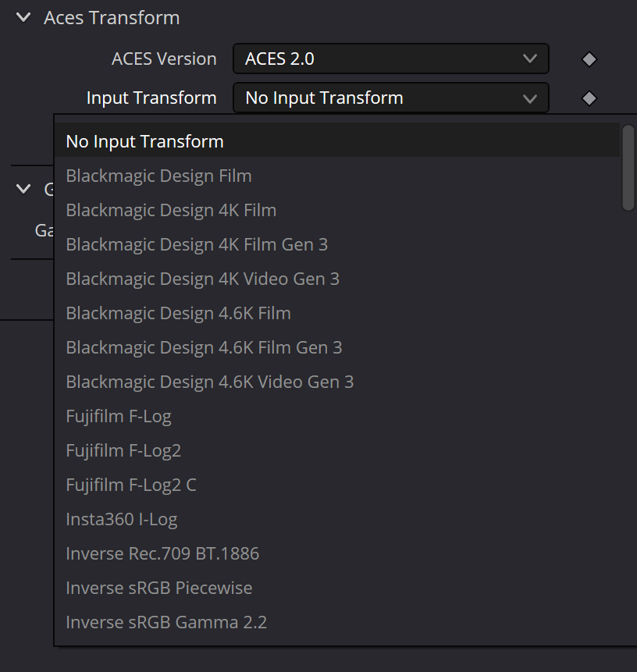Choose Blackmagic Design Film
This screenshot has height=672, width=637.
coord(337,176)
